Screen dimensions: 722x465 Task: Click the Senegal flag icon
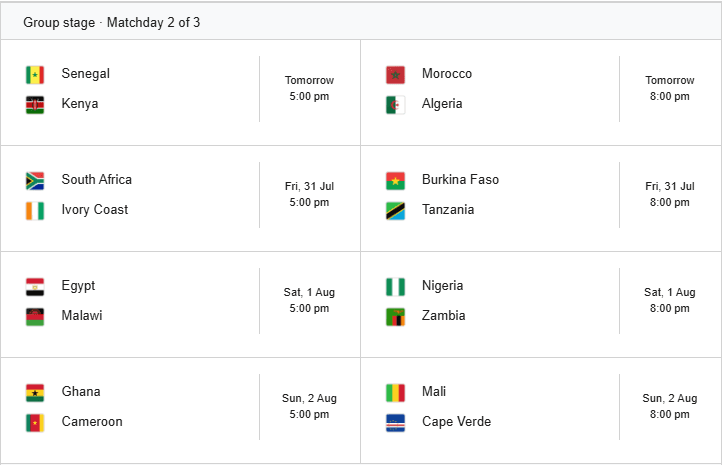point(35,75)
